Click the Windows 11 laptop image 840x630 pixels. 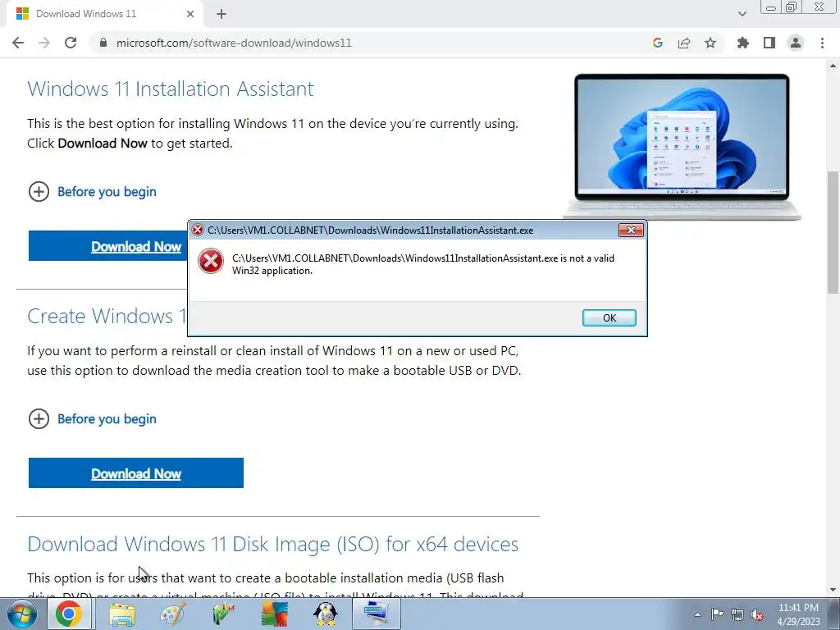(x=682, y=146)
